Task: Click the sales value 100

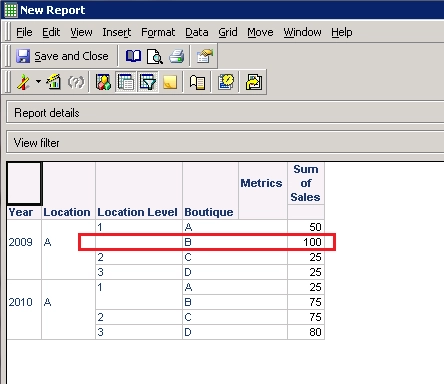Action: pyautogui.click(x=312, y=242)
